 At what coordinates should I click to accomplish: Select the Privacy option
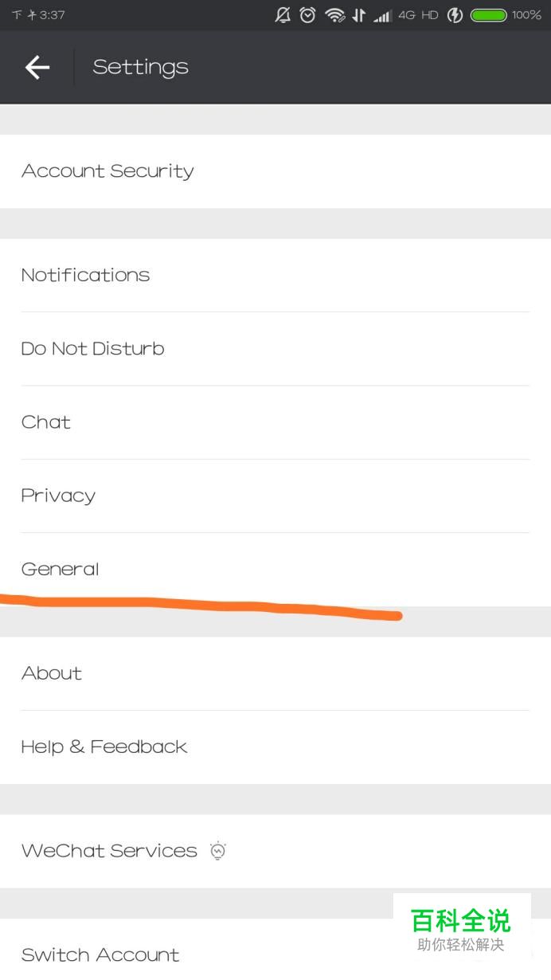(58, 496)
